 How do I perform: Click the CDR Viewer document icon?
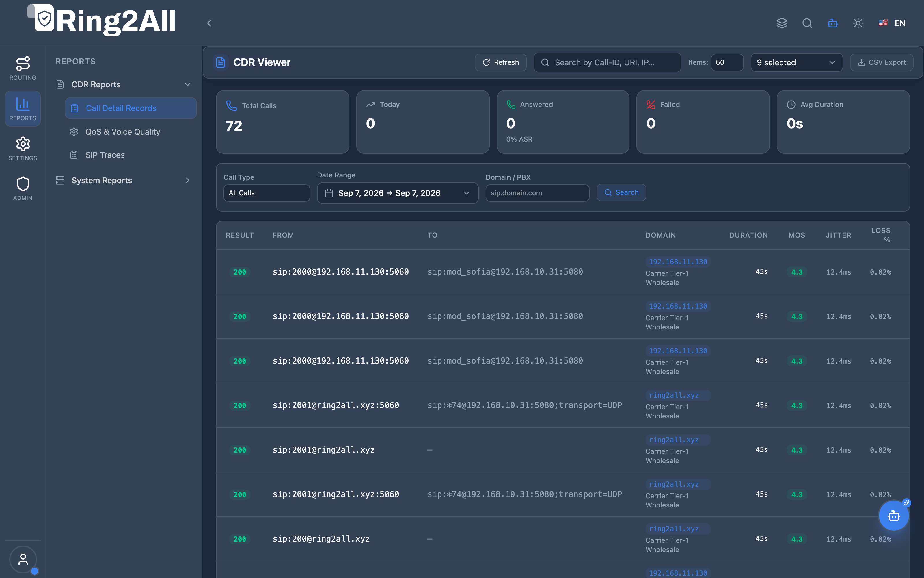point(220,62)
